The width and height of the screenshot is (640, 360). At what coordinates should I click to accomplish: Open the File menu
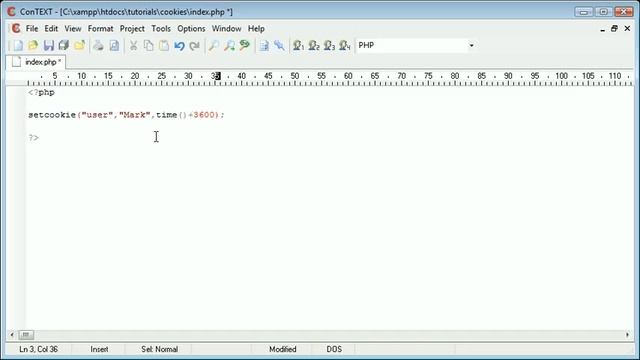click(32, 29)
